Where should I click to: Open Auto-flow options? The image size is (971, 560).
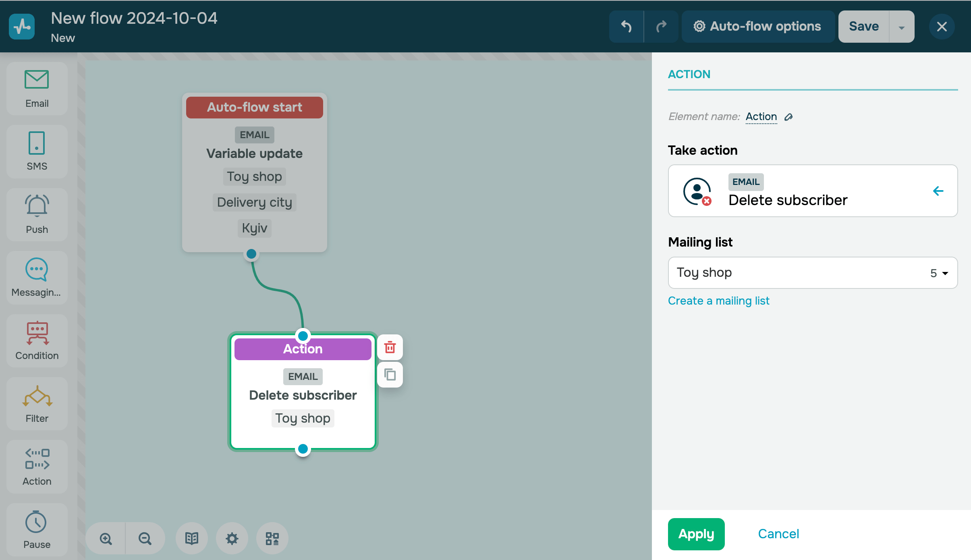[x=757, y=27]
